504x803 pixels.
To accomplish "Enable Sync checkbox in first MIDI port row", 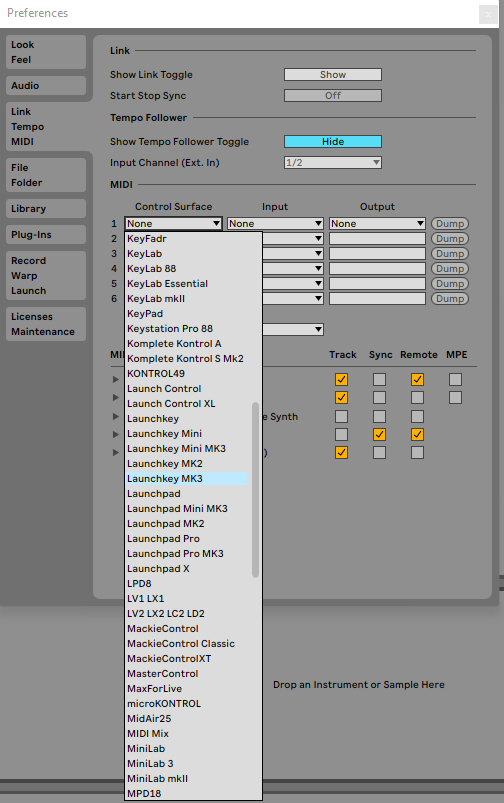I will [x=380, y=379].
